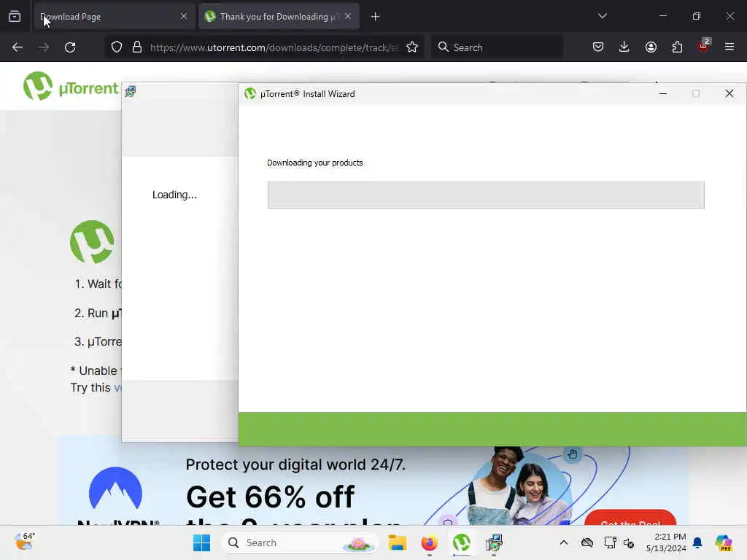The image size is (747, 560).
Task: Go back to the previous page
Action: pyautogui.click(x=18, y=47)
